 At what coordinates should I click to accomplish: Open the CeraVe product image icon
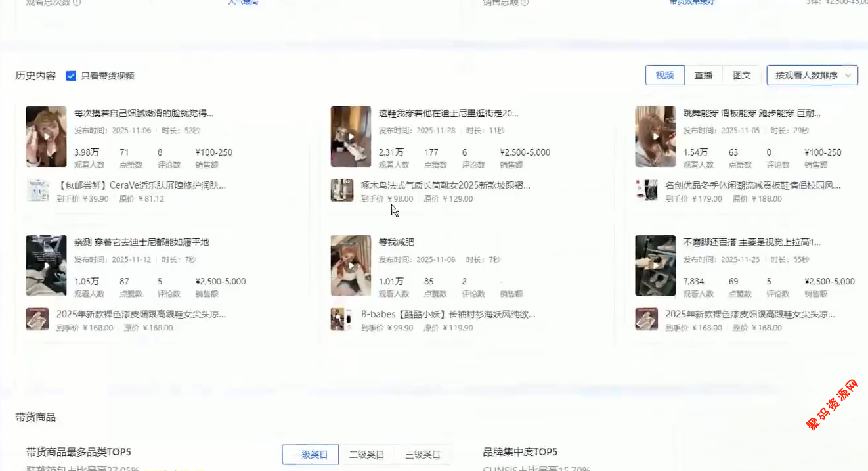(37, 191)
